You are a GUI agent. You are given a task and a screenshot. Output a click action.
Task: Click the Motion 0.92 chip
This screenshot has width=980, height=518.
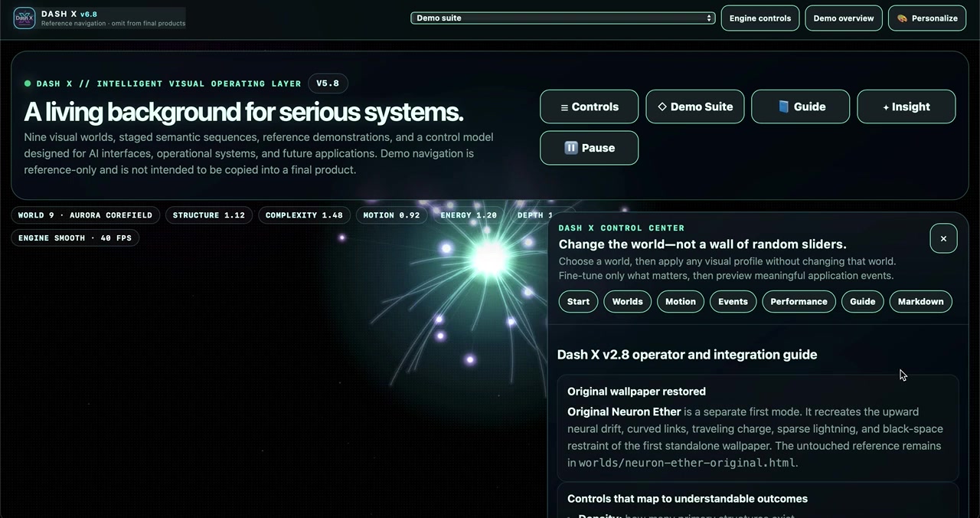(391, 215)
